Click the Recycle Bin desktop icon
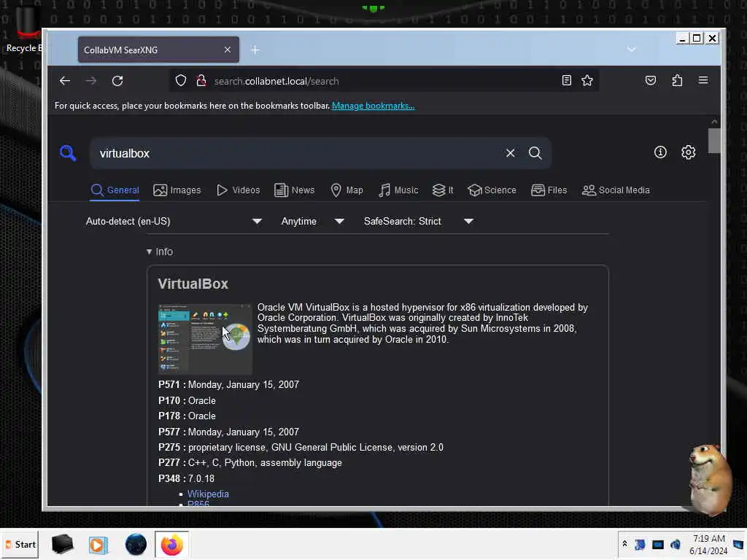Viewport: 747px width, 560px height. pyautogui.click(x=23, y=29)
